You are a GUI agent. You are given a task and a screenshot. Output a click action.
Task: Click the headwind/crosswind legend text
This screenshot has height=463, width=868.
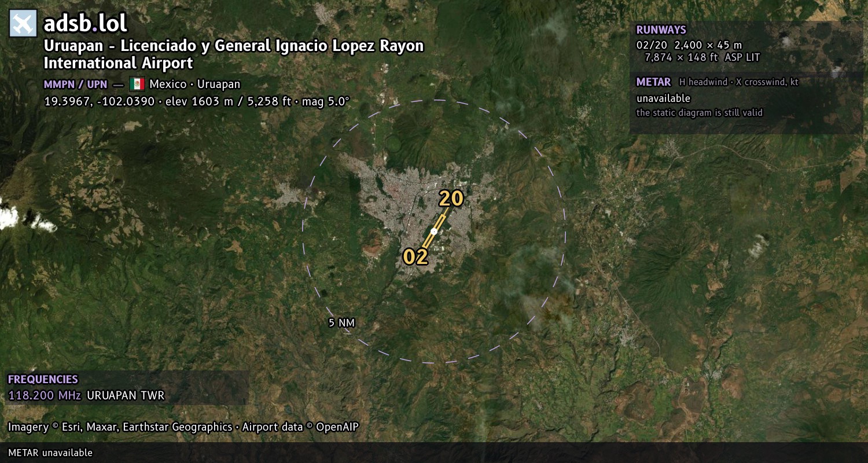point(739,82)
